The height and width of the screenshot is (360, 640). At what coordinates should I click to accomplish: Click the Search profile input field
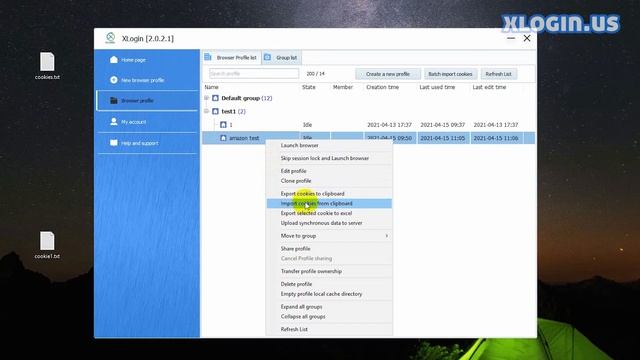click(254, 73)
